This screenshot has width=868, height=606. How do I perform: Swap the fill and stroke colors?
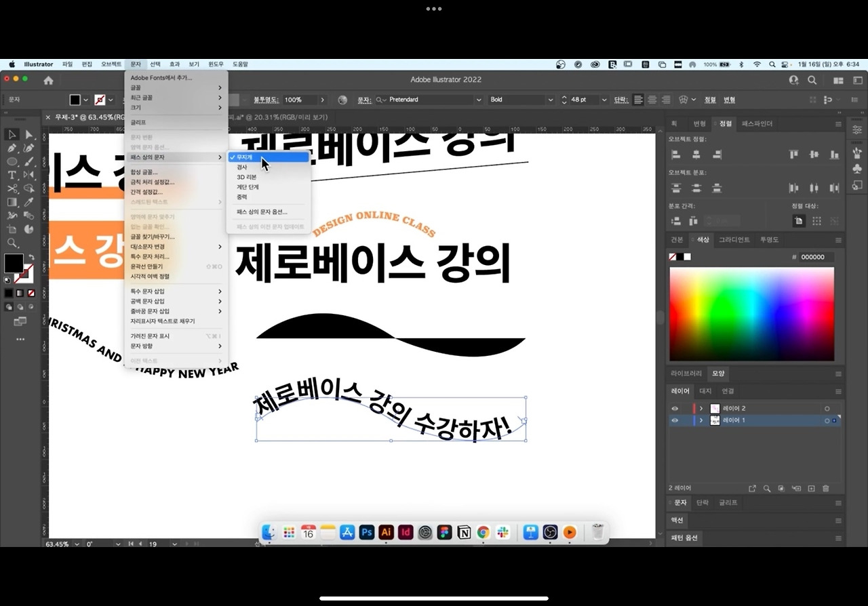pyautogui.click(x=31, y=256)
